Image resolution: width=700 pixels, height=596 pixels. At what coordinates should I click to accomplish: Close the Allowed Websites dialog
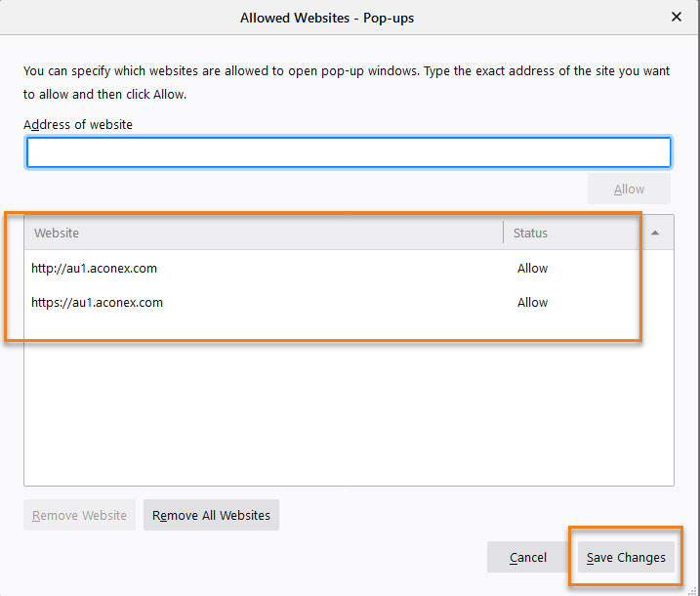point(676,17)
